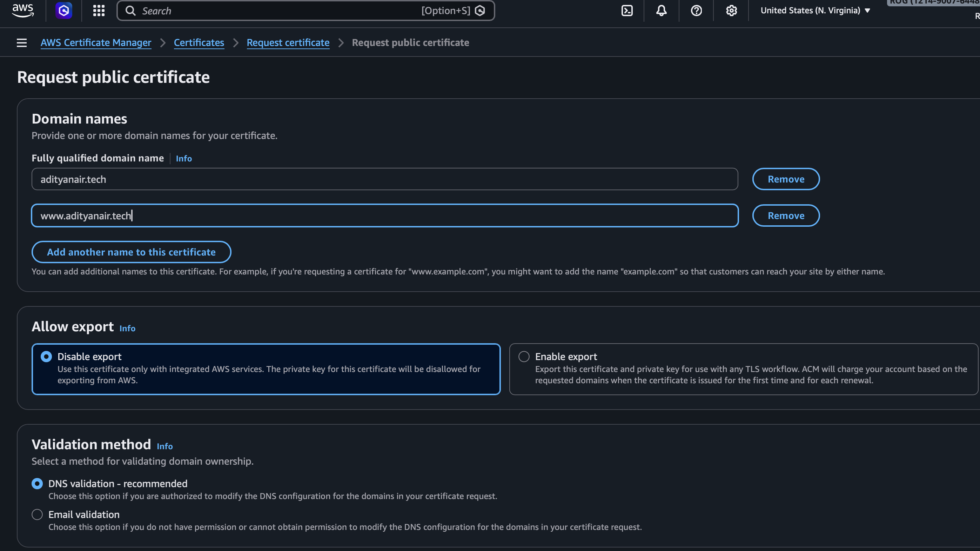Open the Services grid menu icon
Viewport: 980px width, 551px height.
click(99, 10)
